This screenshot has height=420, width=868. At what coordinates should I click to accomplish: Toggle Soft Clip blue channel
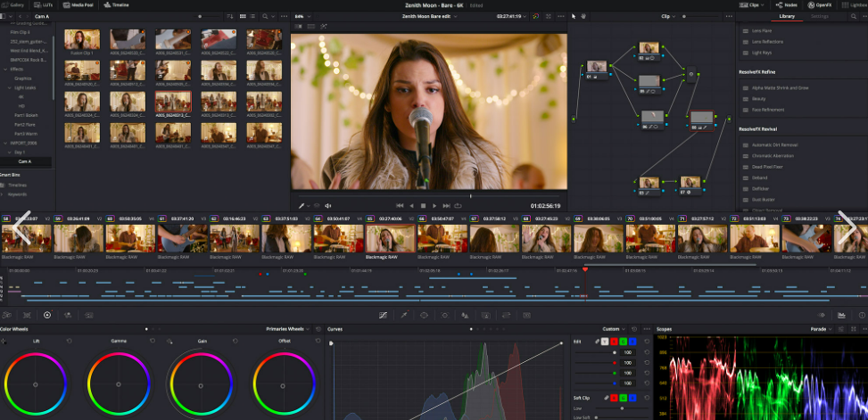632,398
